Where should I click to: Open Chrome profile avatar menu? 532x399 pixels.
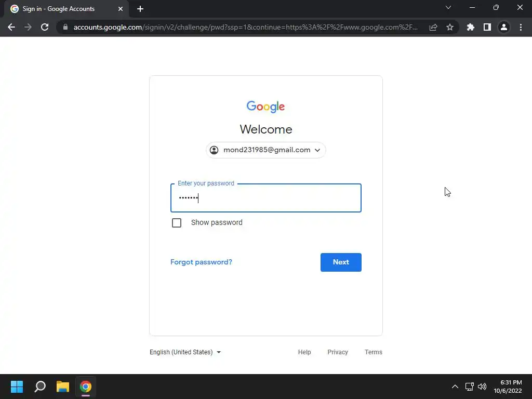[x=504, y=27]
